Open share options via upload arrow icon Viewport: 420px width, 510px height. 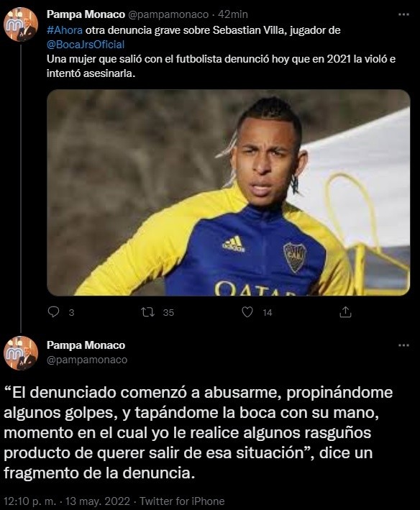(x=345, y=312)
